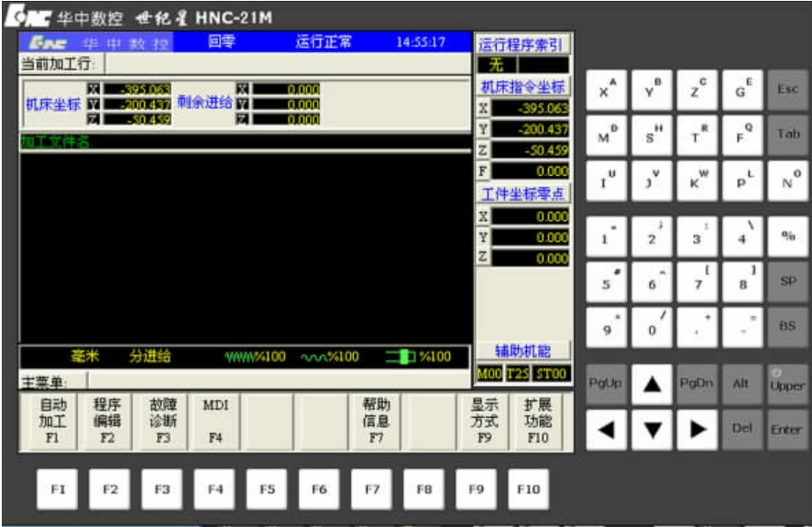
Task: Click the F4 function key
Action: 214,489
